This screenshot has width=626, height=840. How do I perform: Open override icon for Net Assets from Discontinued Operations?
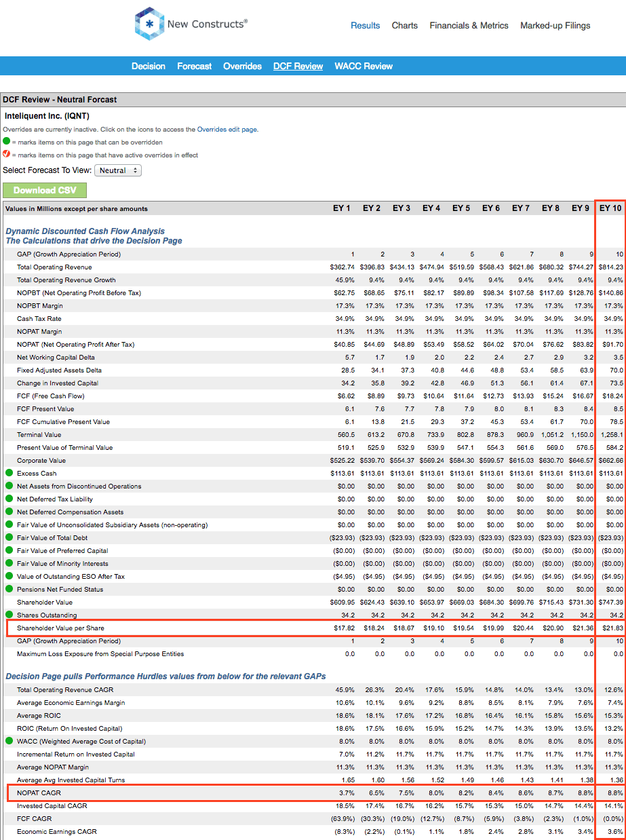9,486
